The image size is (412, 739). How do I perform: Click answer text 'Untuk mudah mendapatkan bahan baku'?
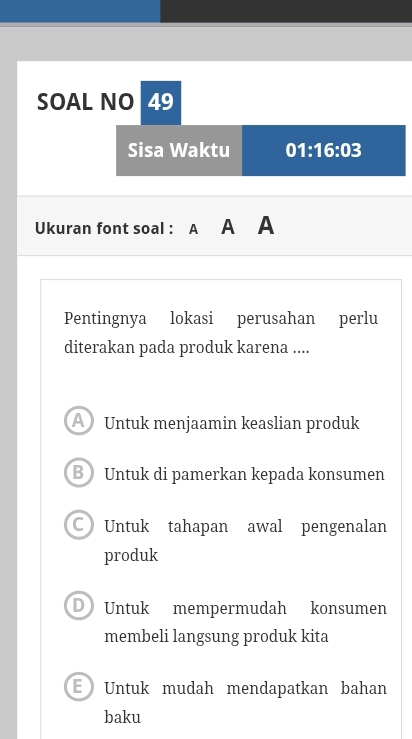click(x=245, y=703)
